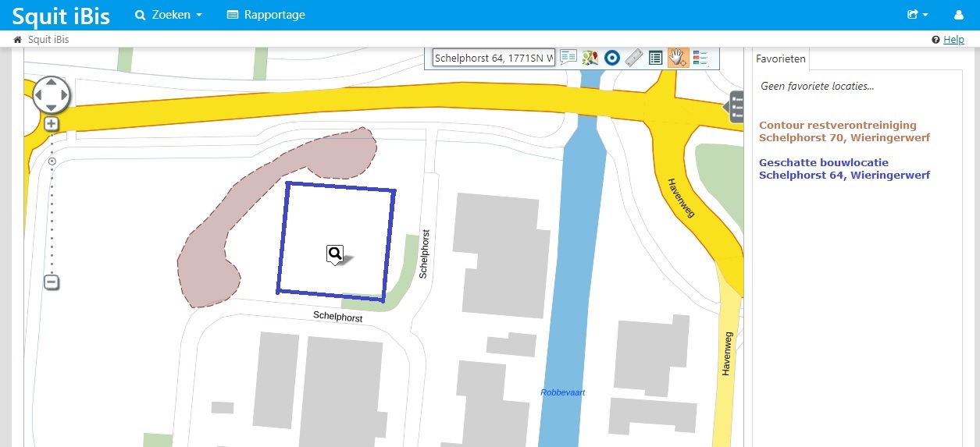Open the share dropdown in header
This screenshot has width=980, height=447.
click(917, 15)
